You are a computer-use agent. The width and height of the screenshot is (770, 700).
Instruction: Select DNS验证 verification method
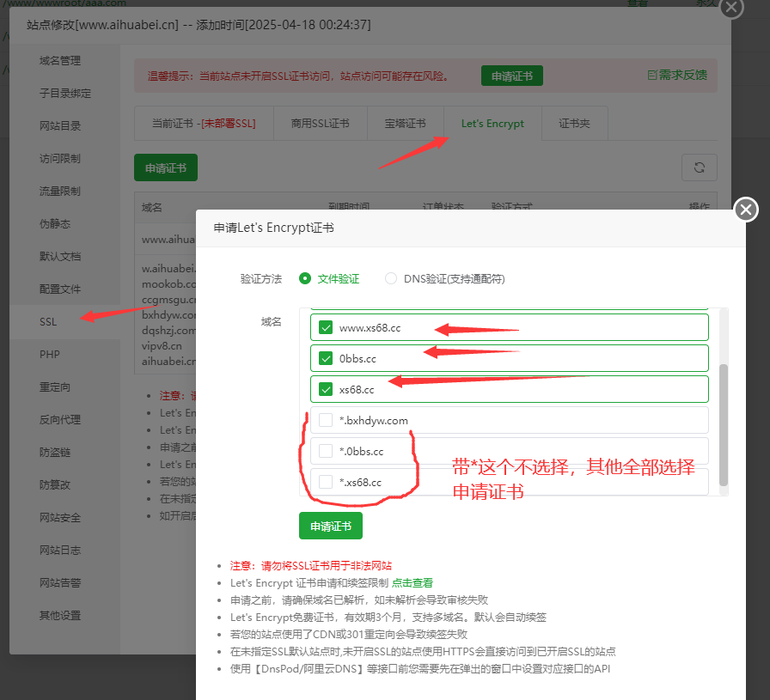391,278
